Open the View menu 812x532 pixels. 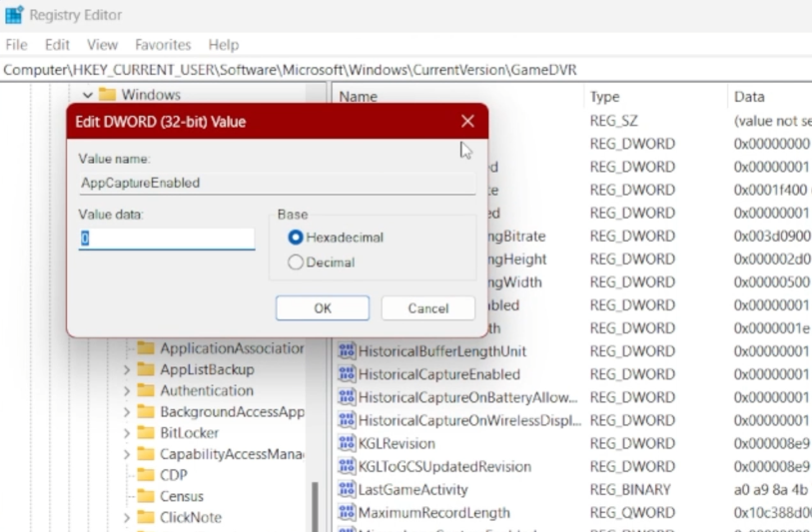(102, 45)
